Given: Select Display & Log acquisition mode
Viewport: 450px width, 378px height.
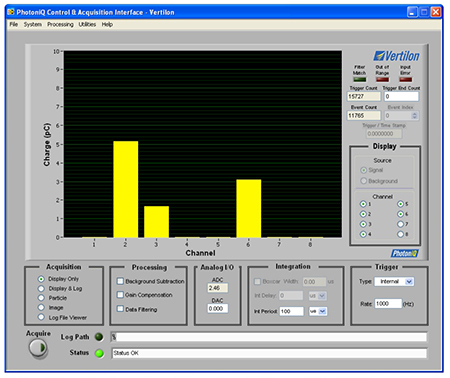Looking at the screenshot, I should [x=41, y=288].
